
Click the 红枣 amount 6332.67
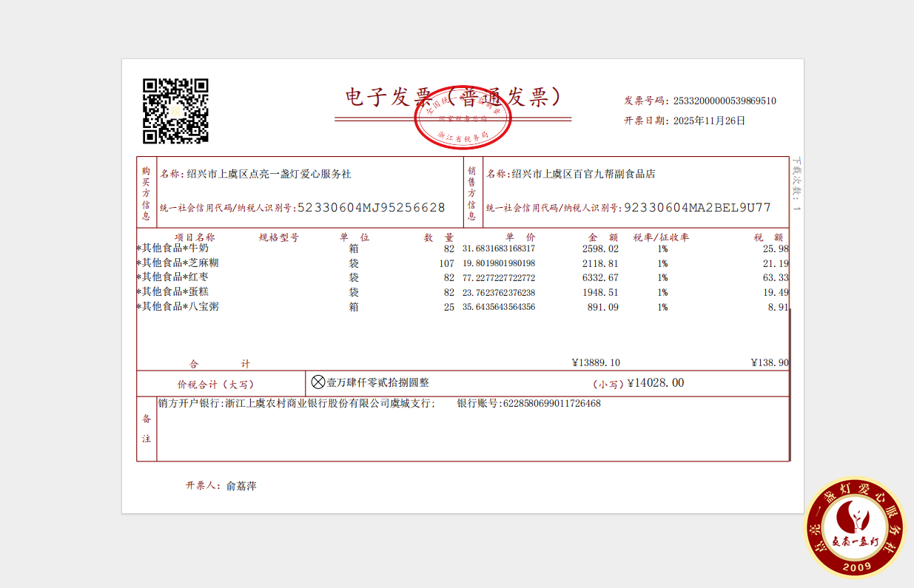coord(603,278)
